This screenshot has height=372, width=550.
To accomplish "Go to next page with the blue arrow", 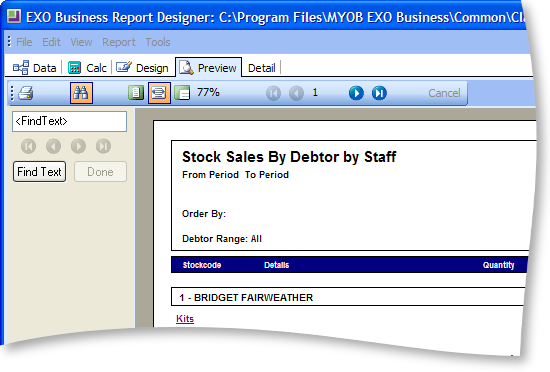I will click(x=356, y=93).
